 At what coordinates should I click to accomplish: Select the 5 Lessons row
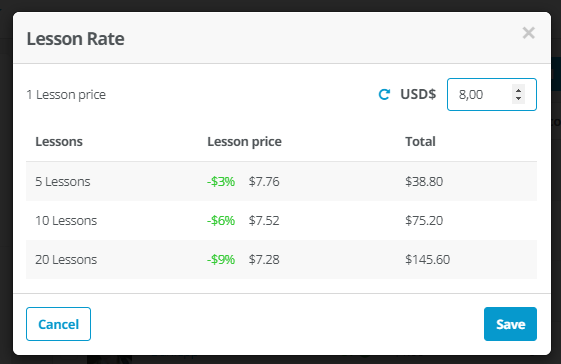(281, 181)
